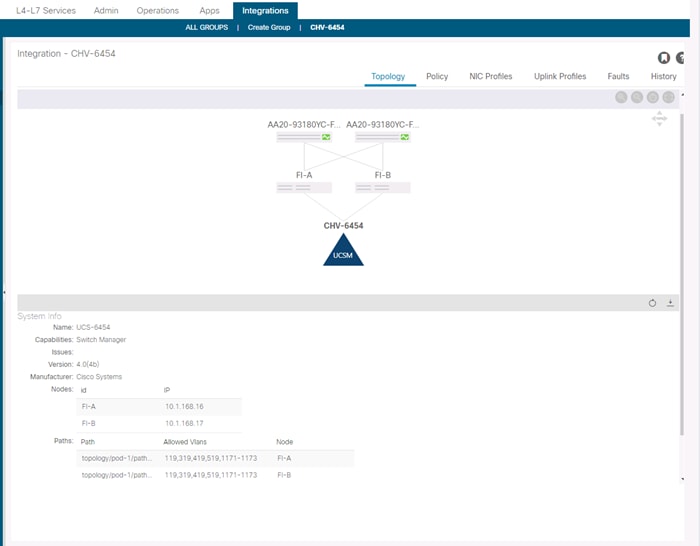This screenshot has height=546, width=700.
Task: Click the second gray zoom icon in topology toolbar
Action: click(637, 97)
